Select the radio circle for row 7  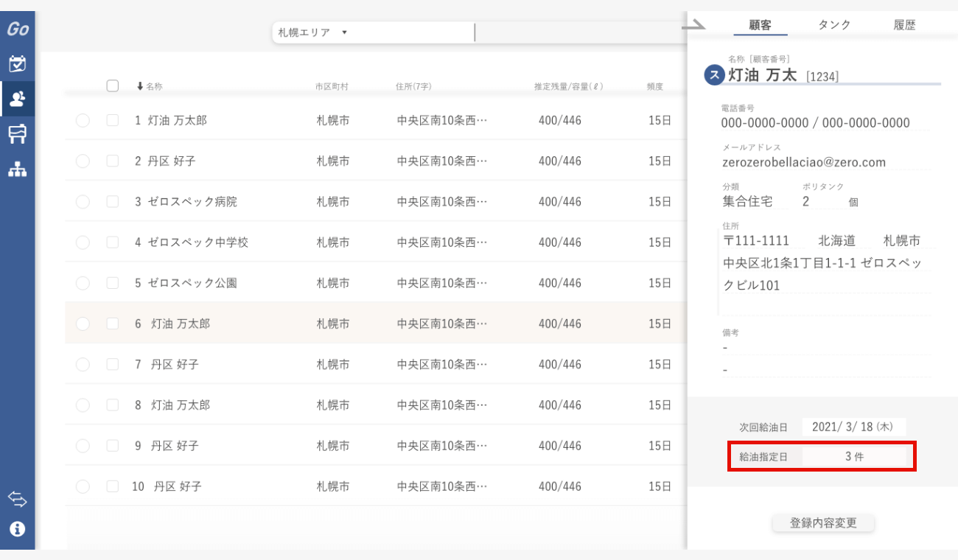[83, 364]
